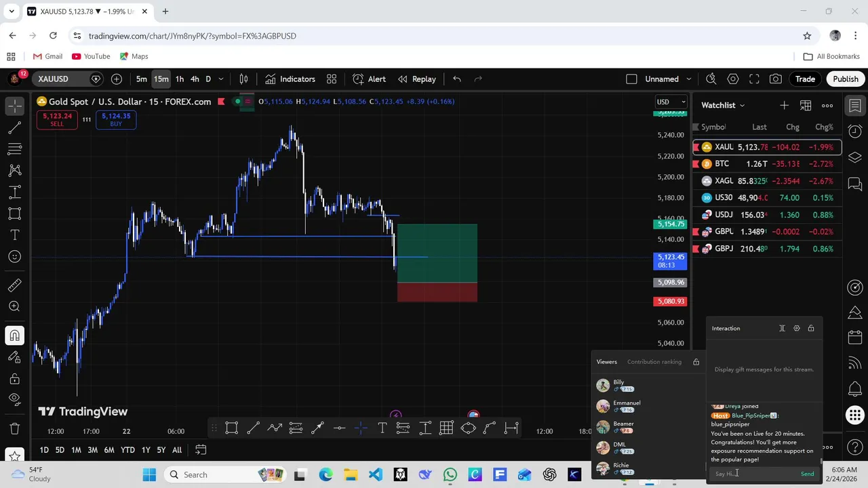Select the 15m timeframe
Image resolution: width=868 pixels, height=488 pixels.
point(161,79)
